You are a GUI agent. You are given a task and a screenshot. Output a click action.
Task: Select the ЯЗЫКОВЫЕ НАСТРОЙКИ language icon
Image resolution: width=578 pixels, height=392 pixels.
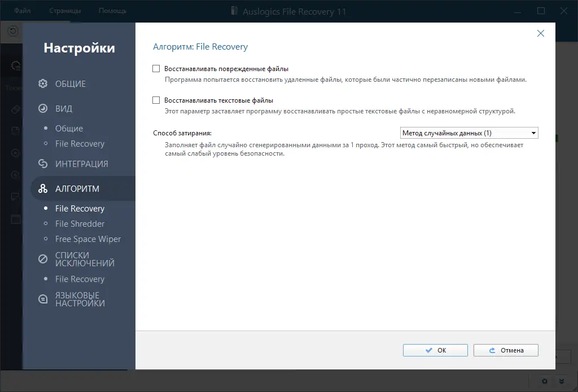coord(42,298)
